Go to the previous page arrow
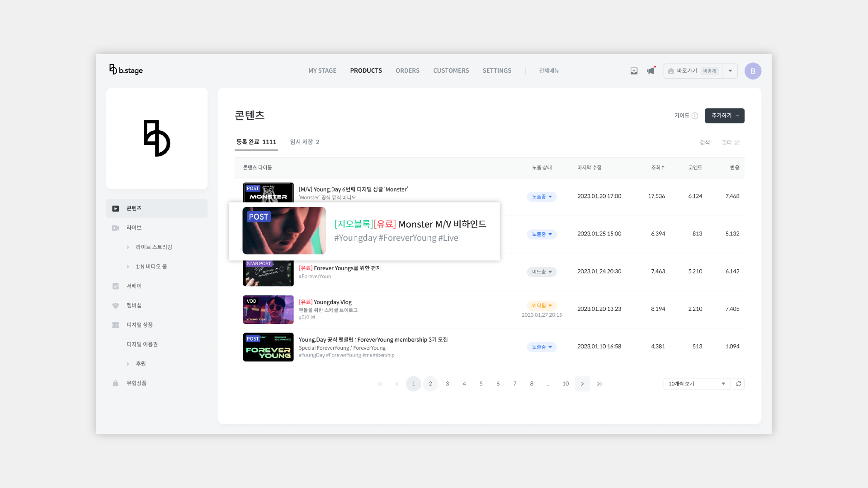 396,384
